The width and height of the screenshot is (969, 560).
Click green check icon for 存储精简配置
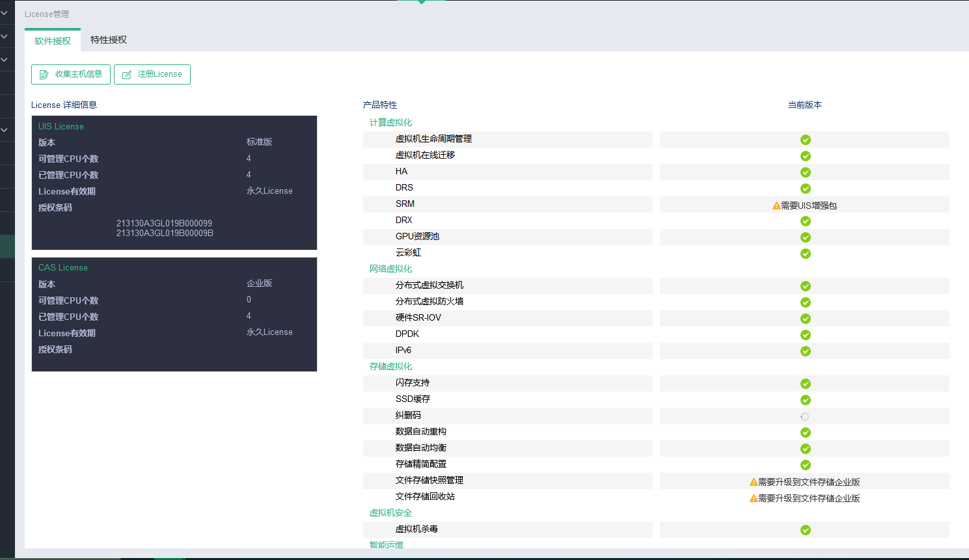(x=806, y=465)
